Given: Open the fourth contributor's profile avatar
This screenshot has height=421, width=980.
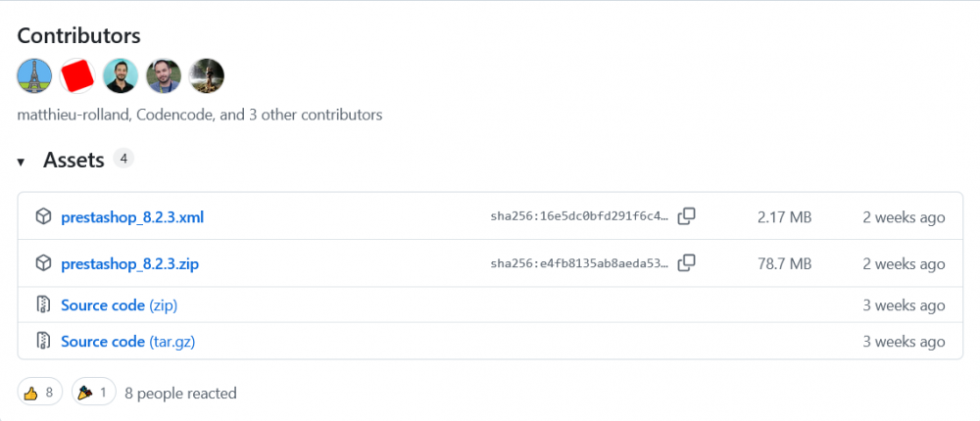Looking at the screenshot, I should click(164, 75).
